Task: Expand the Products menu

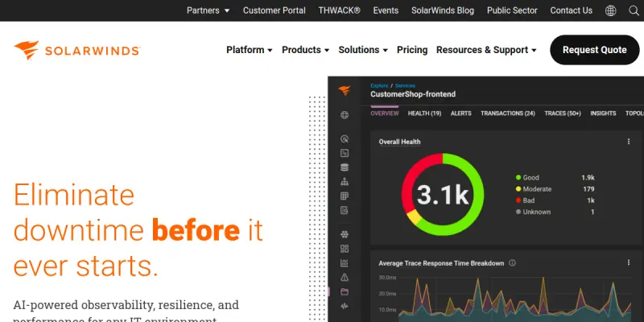Action: pyautogui.click(x=306, y=50)
